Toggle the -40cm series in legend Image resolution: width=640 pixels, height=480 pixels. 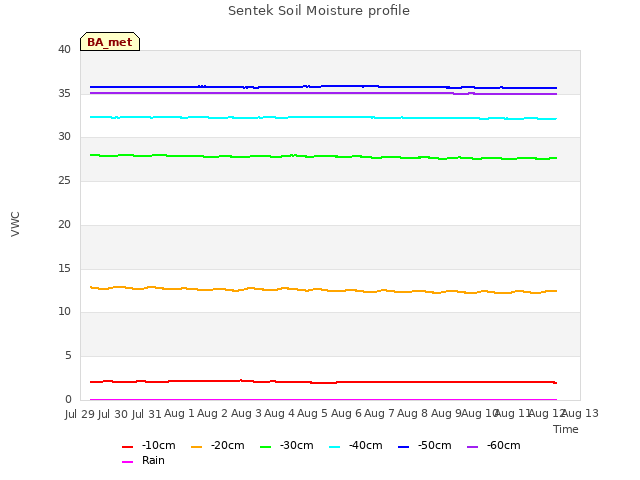(x=356, y=445)
